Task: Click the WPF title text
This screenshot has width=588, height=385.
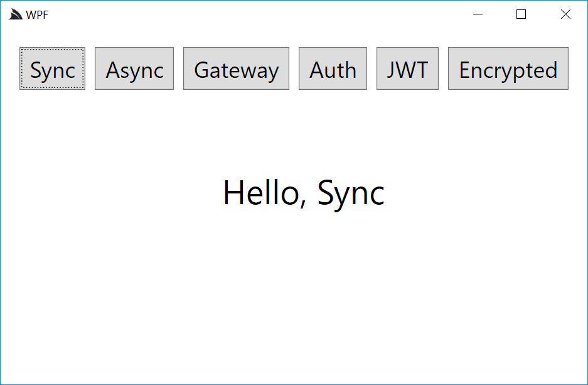Action: [37, 14]
